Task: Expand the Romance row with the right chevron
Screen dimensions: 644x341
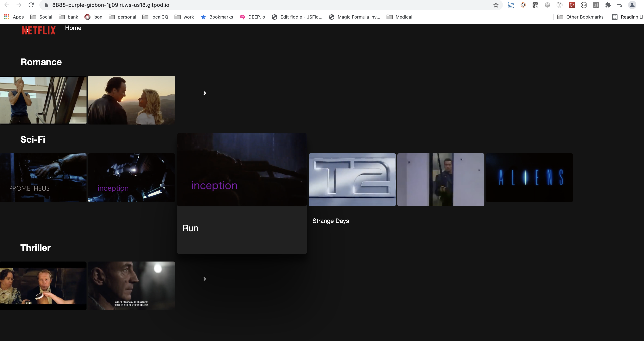Action: (x=204, y=93)
